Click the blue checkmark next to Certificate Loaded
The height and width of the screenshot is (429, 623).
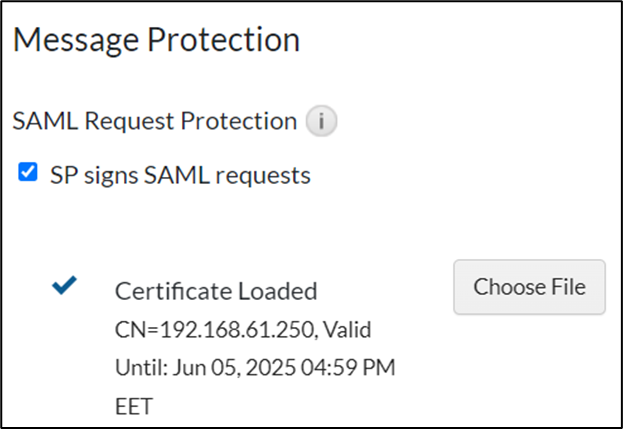pyautogui.click(x=65, y=286)
